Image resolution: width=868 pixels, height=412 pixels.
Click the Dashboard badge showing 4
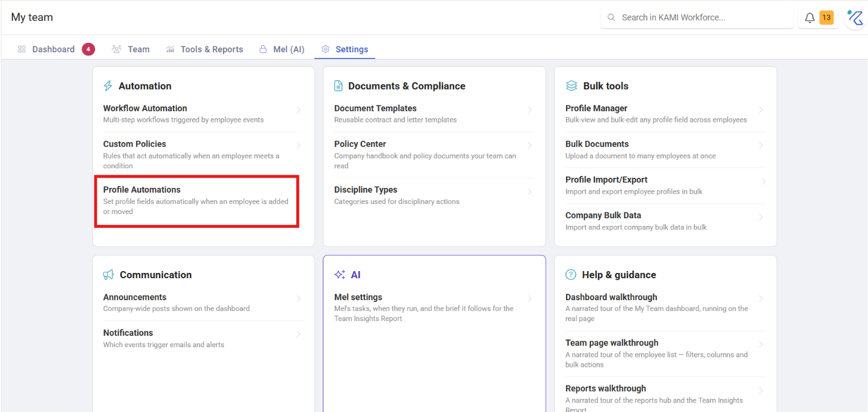pyautogui.click(x=88, y=49)
